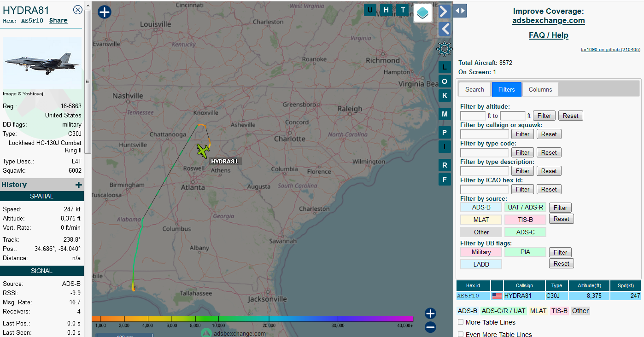Click the altitude color legend bar
Screen dimensions: 644x337
click(x=252, y=319)
